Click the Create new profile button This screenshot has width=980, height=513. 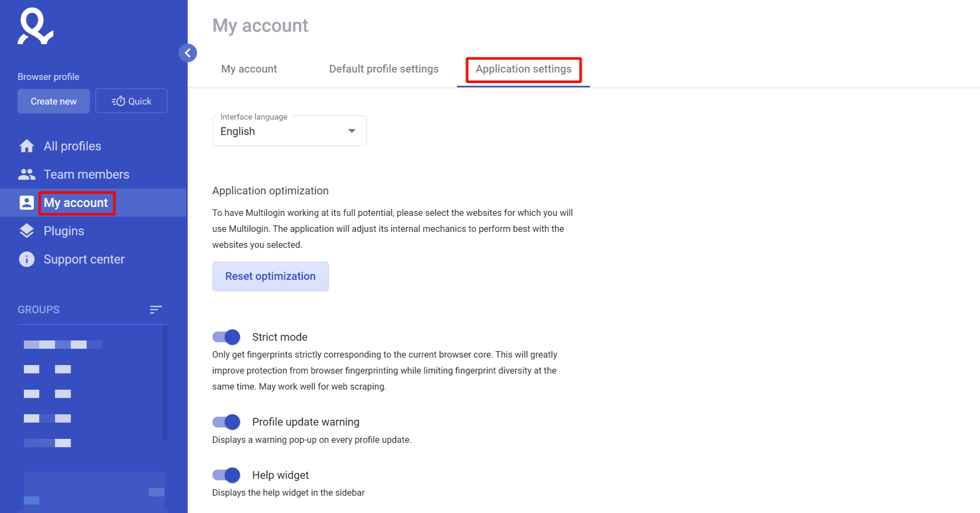(54, 101)
